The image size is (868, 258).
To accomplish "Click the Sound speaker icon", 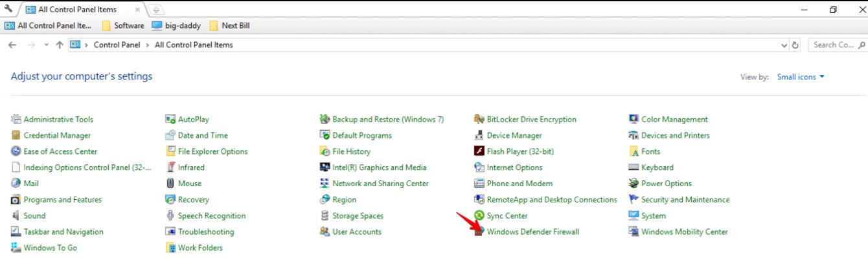I will (16, 216).
